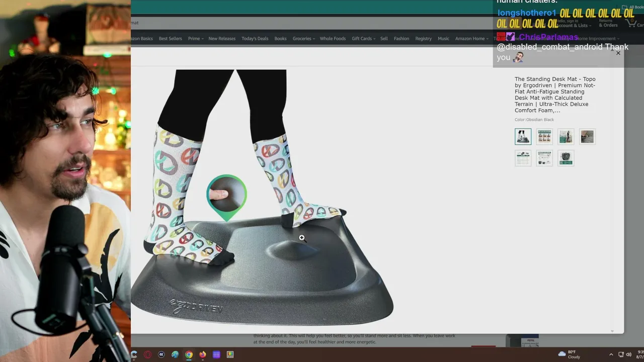Expand Account & Lists menu
The width and height of the screenshot is (644, 362).
tap(573, 23)
